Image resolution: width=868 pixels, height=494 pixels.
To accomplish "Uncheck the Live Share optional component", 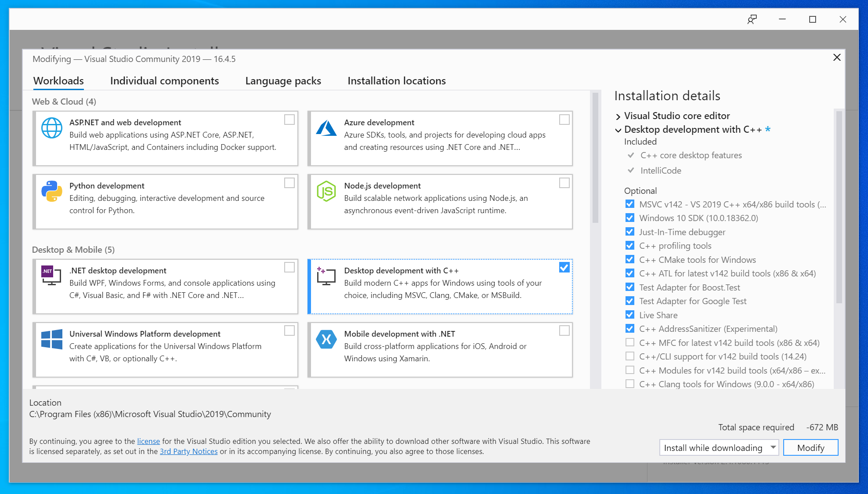I will 629,315.
